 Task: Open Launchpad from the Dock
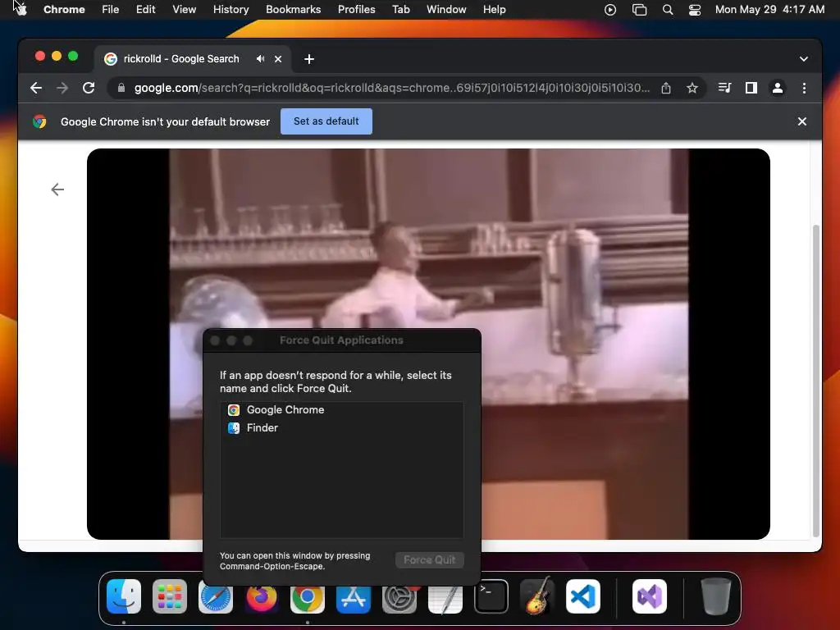(170, 596)
